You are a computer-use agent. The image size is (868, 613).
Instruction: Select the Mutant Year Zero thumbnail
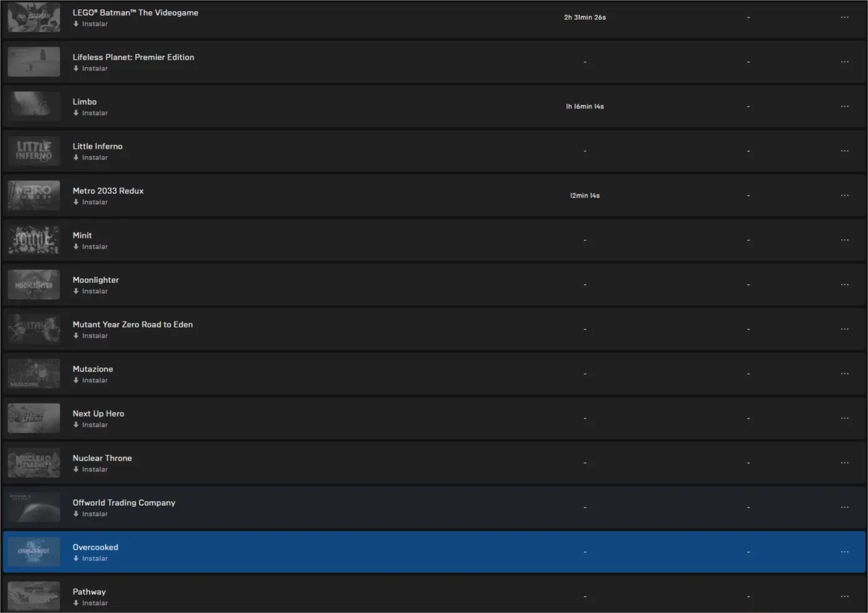(x=34, y=329)
